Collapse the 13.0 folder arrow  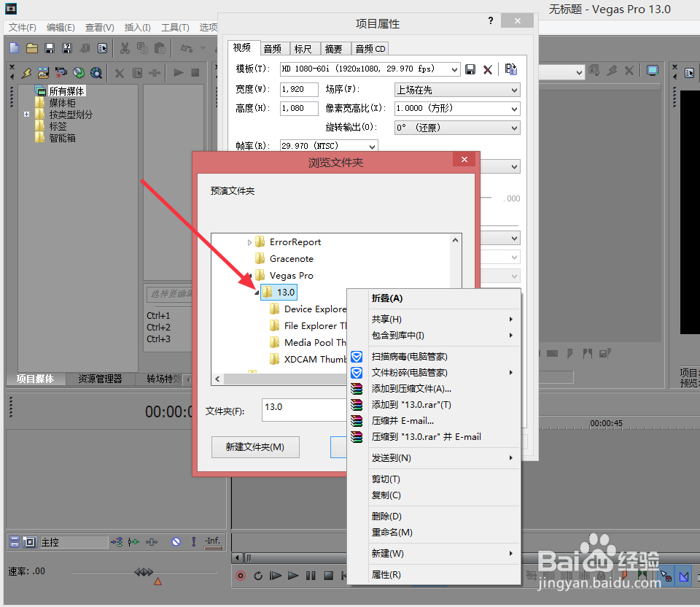[x=257, y=293]
